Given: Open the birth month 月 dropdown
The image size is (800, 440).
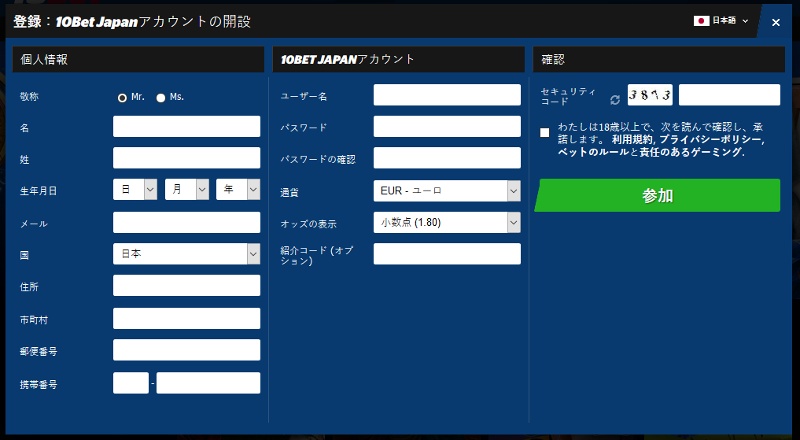Looking at the screenshot, I should [x=187, y=189].
